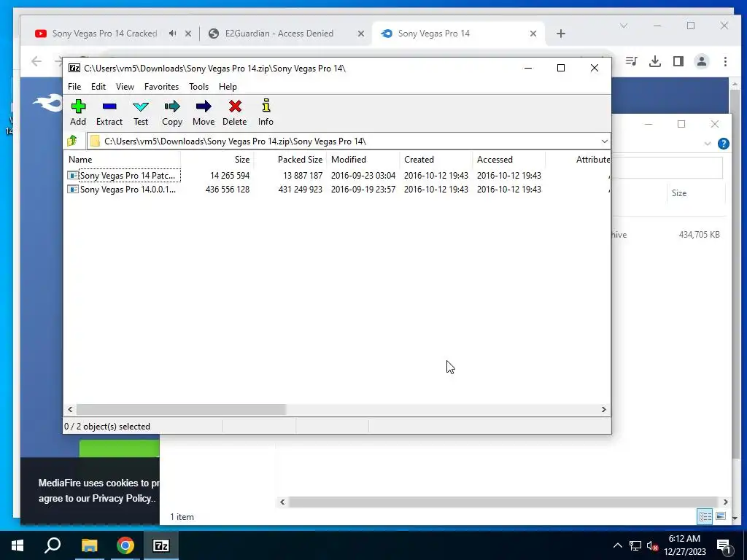This screenshot has width=747, height=560.
Task: Open the Chrome profile icon
Action: click(x=701, y=61)
